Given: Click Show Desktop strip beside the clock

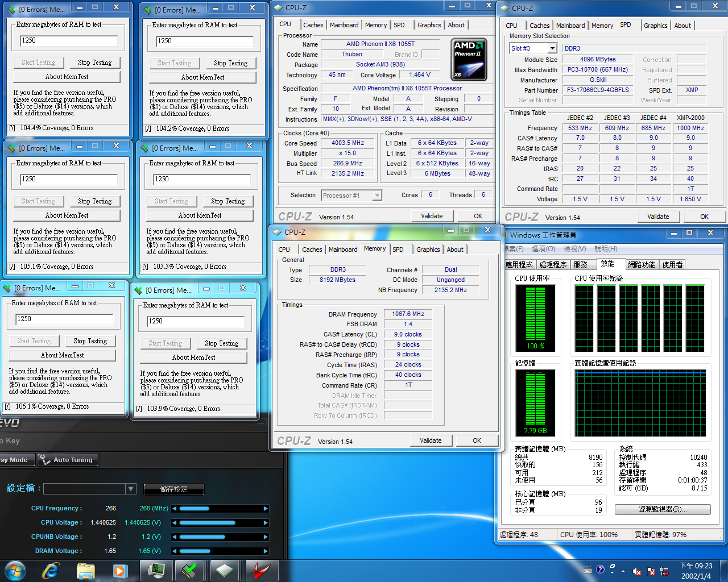Looking at the screenshot, I should (x=723, y=570).
